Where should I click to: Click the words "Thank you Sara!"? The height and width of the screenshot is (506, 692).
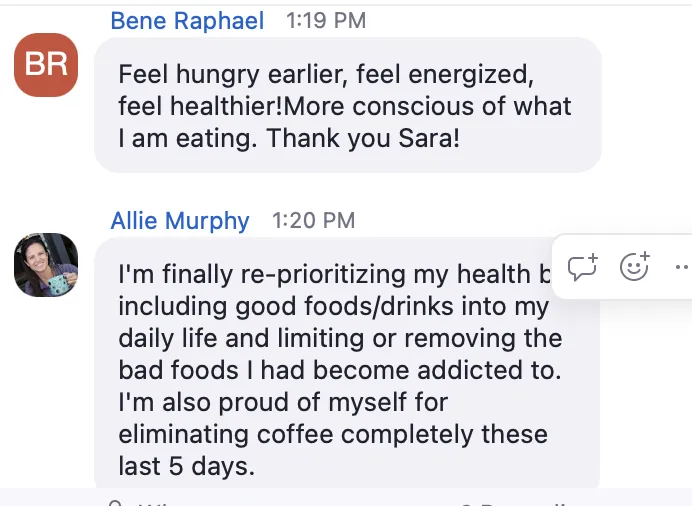point(363,139)
